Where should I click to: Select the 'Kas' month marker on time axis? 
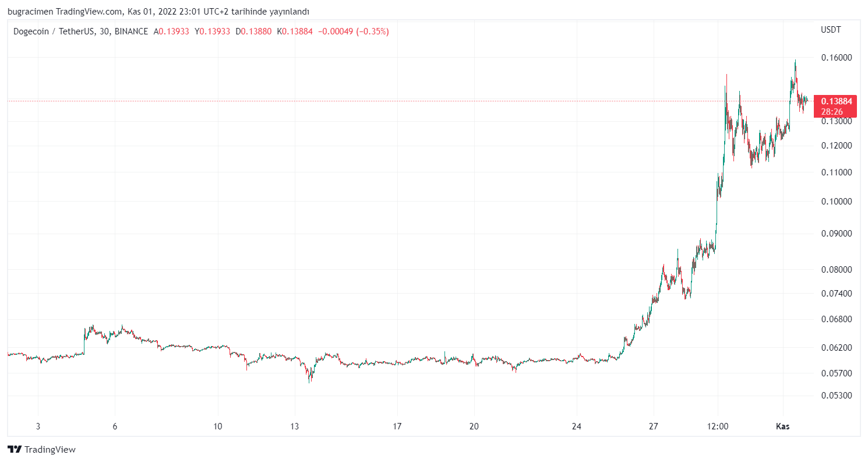[783, 426]
